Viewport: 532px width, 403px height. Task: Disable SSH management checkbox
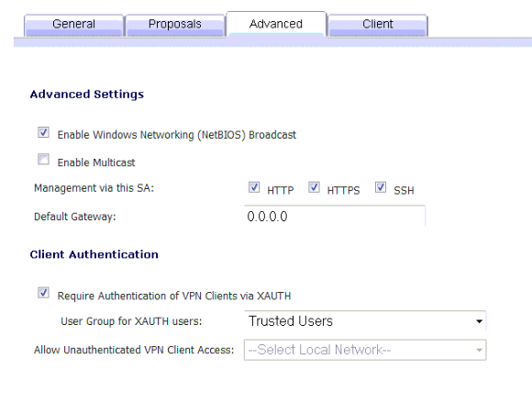pyautogui.click(x=381, y=187)
